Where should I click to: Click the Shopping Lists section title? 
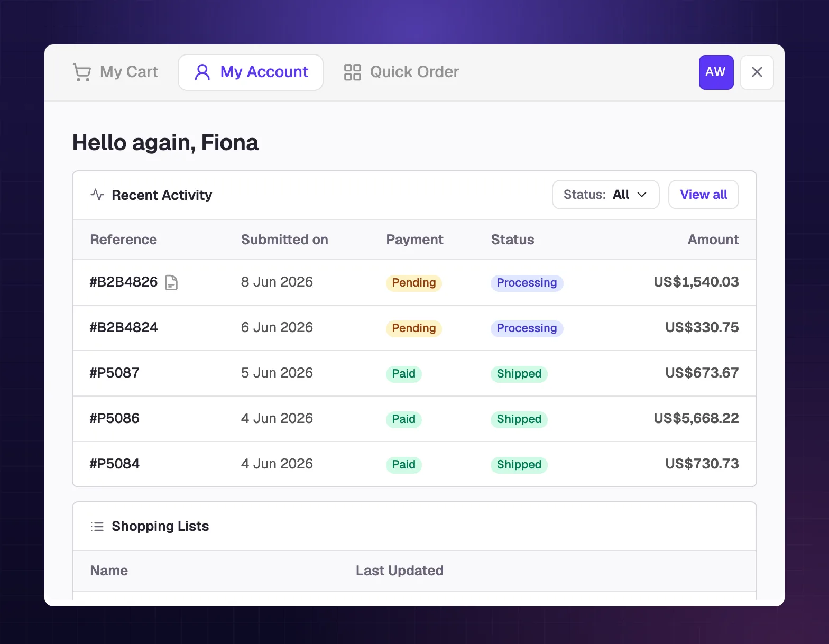click(160, 526)
